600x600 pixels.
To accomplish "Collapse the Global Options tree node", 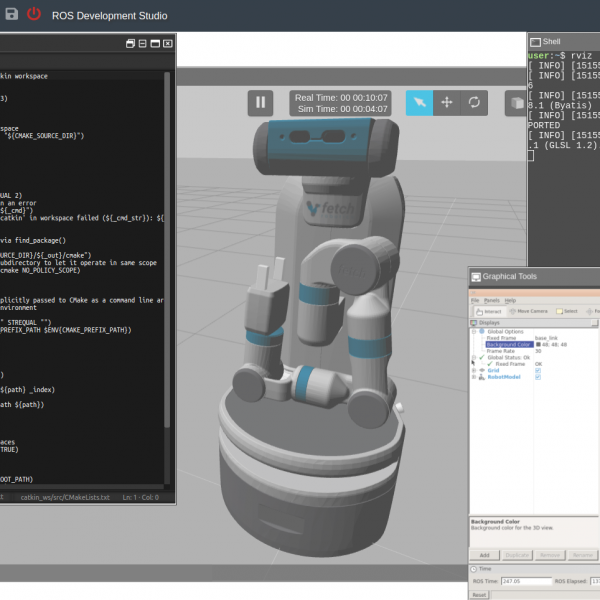I will [474, 331].
